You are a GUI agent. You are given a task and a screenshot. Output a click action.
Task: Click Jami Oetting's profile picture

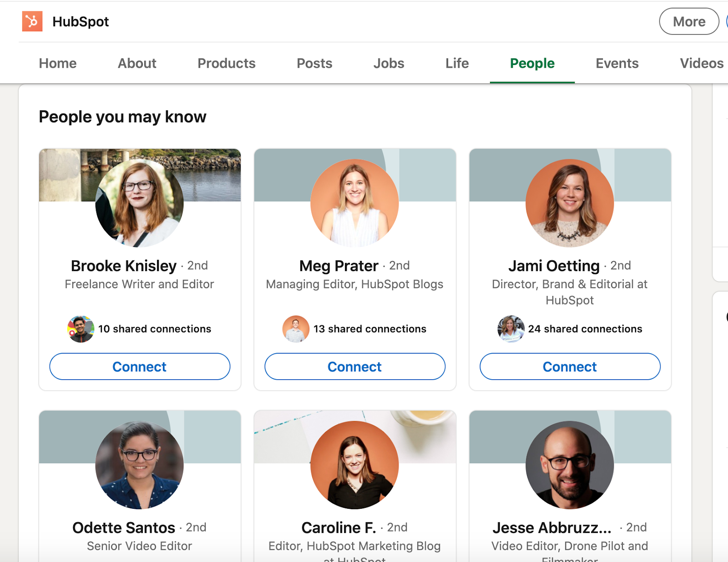point(570,203)
